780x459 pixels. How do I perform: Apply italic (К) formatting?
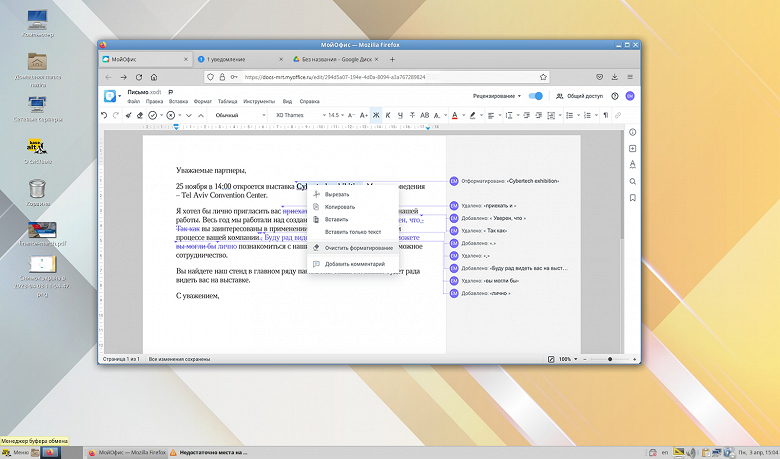(390, 115)
